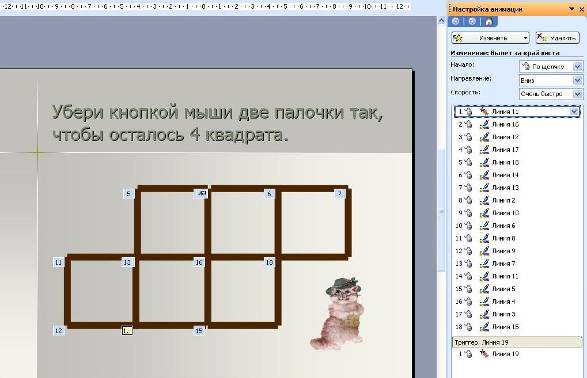Click animation tag 15 on the slide
This screenshot has height=378, width=587.
tap(199, 330)
